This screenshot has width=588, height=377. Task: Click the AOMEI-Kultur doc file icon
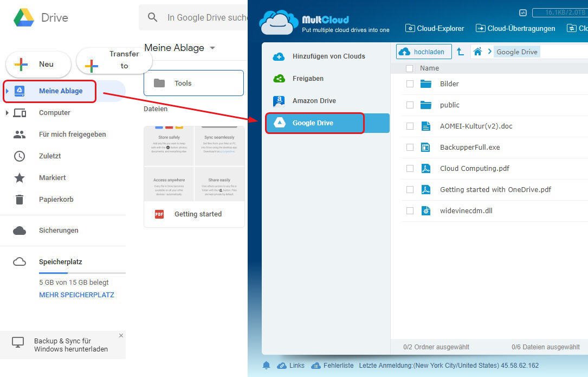pyautogui.click(x=425, y=126)
